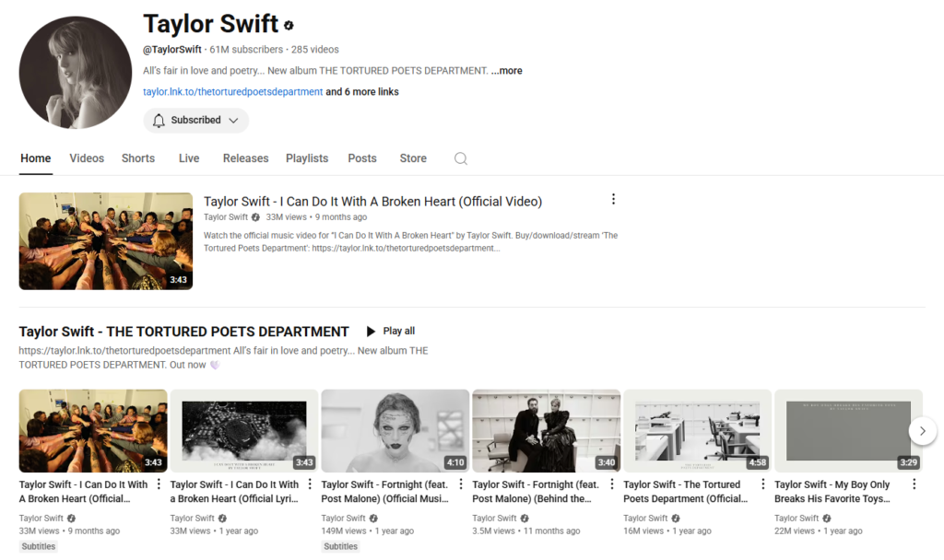
Task: Open the Shorts tab
Action: (x=138, y=158)
